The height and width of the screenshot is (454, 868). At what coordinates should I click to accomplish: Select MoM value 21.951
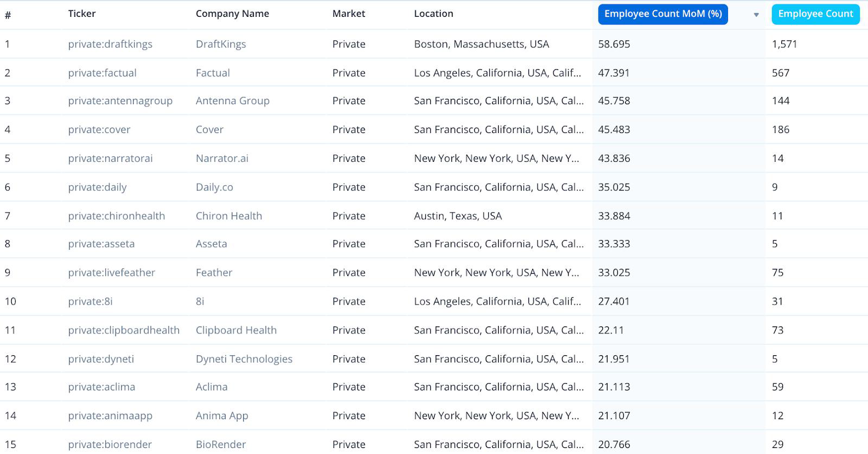click(x=614, y=358)
